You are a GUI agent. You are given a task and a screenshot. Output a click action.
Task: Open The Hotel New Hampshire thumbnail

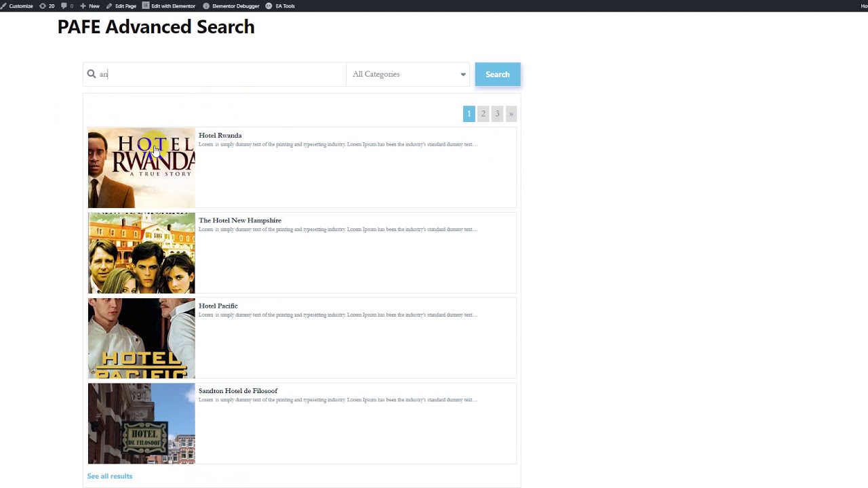[x=141, y=253]
